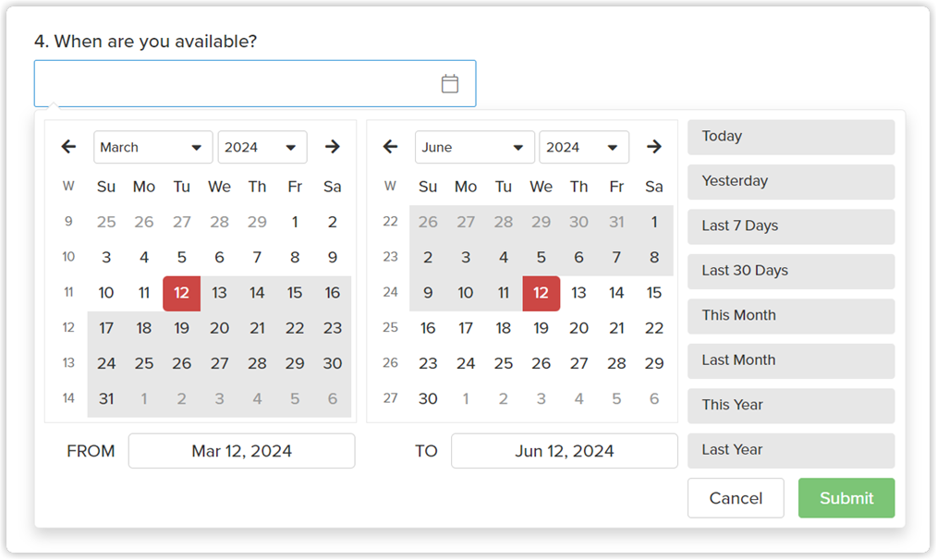Pick June 11 in the right calendar
The width and height of the screenshot is (937, 560).
pos(504,293)
